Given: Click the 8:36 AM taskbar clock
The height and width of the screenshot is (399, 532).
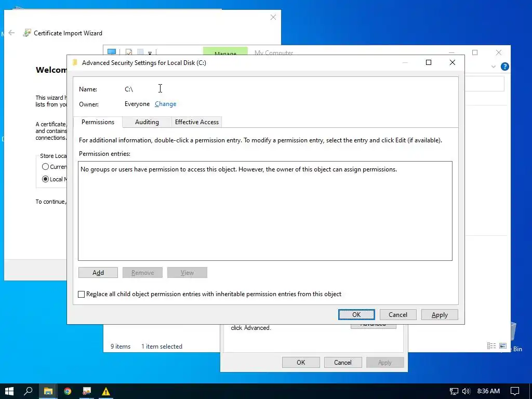Looking at the screenshot, I should [488, 391].
